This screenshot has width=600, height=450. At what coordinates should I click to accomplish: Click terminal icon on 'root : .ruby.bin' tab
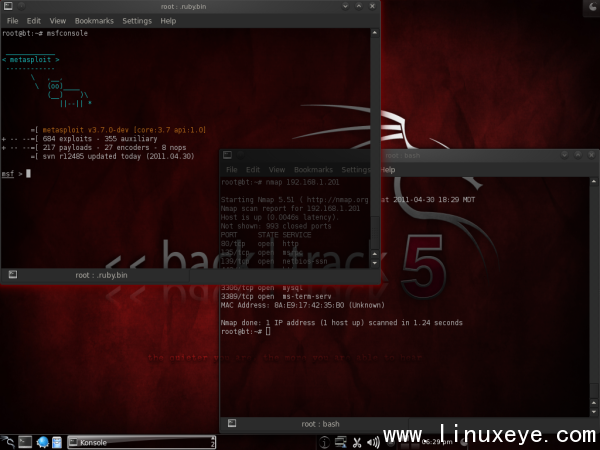click(x=13, y=274)
